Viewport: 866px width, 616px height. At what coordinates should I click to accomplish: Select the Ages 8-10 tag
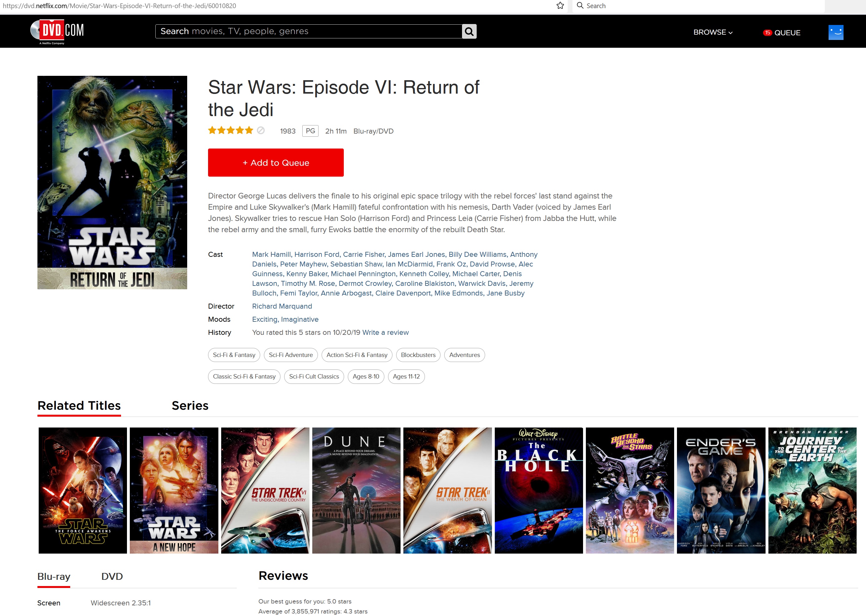[x=366, y=377]
